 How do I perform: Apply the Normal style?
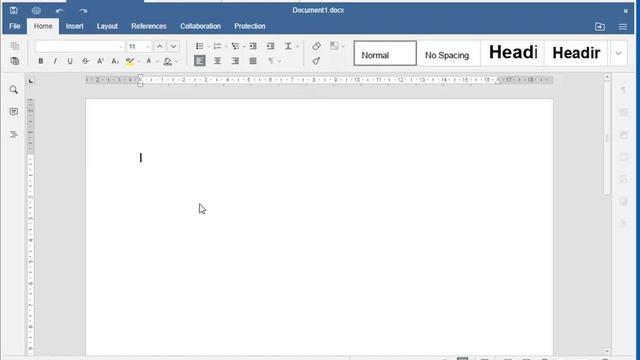tap(385, 53)
